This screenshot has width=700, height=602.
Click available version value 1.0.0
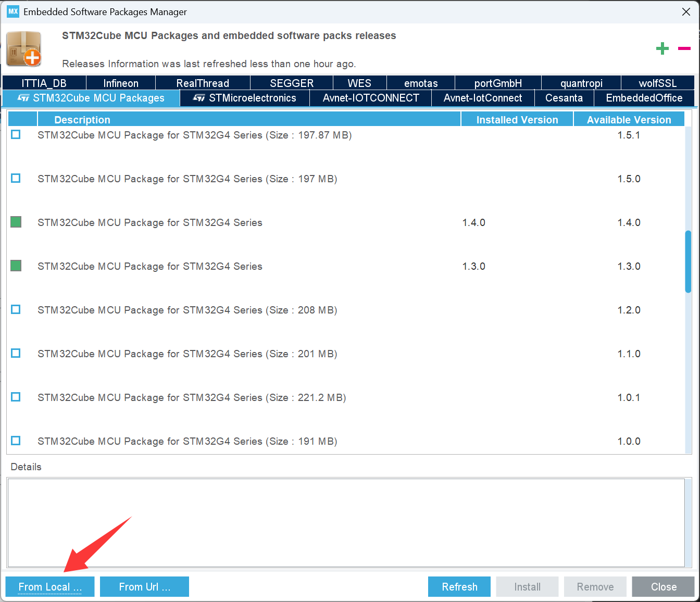click(629, 441)
